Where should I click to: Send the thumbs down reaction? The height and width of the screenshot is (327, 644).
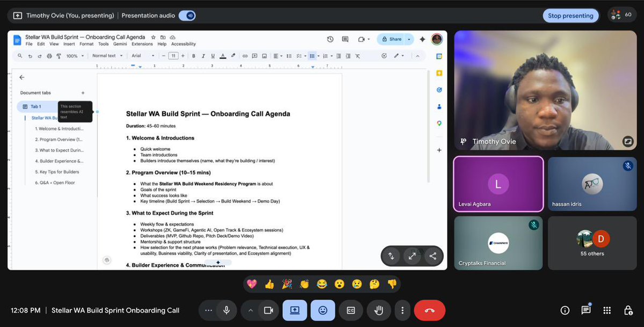point(392,284)
